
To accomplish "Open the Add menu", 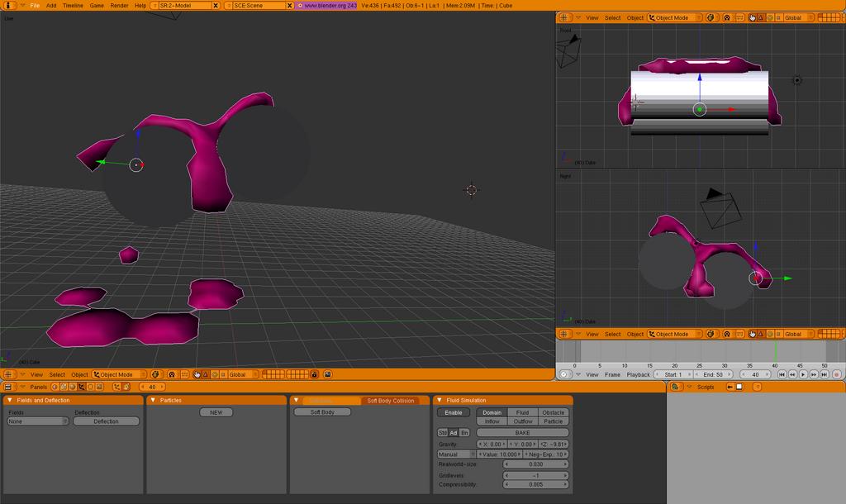I will tap(51, 6).
